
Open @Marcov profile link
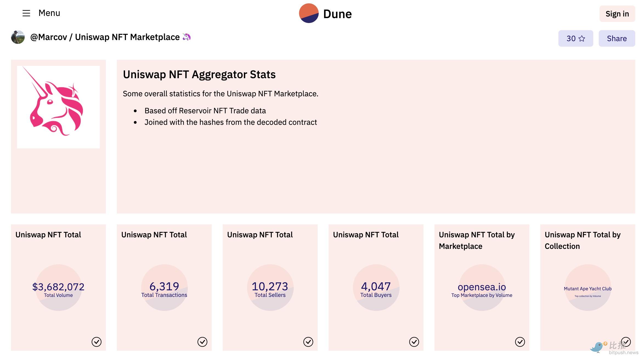click(x=49, y=37)
